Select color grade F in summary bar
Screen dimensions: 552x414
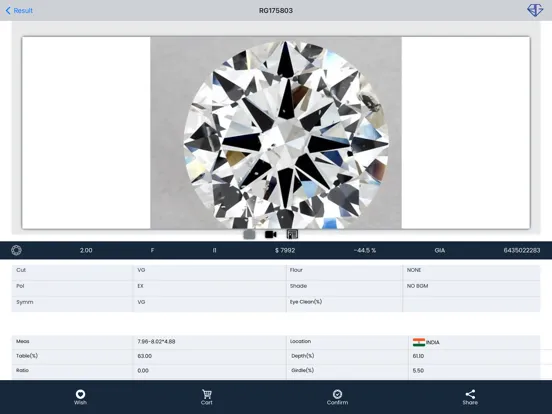[x=152, y=250]
